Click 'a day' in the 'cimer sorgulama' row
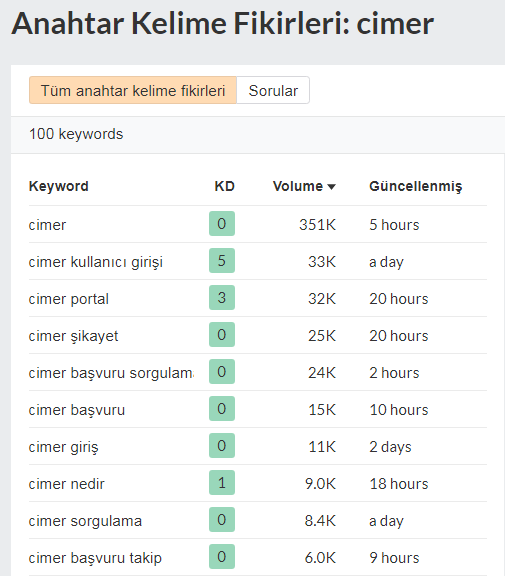This screenshot has width=505, height=576. [386, 521]
